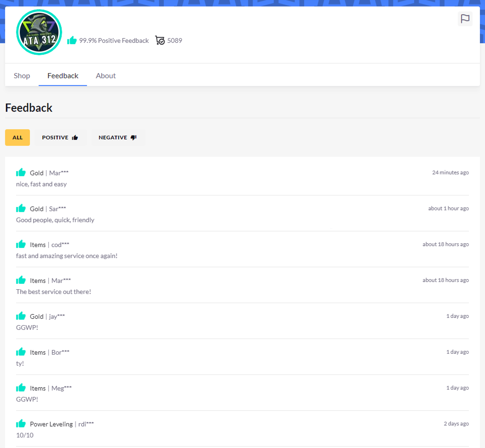Click thumbs-up icon on Items Mar*** review
This screenshot has height=448, width=485.
click(21, 280)
